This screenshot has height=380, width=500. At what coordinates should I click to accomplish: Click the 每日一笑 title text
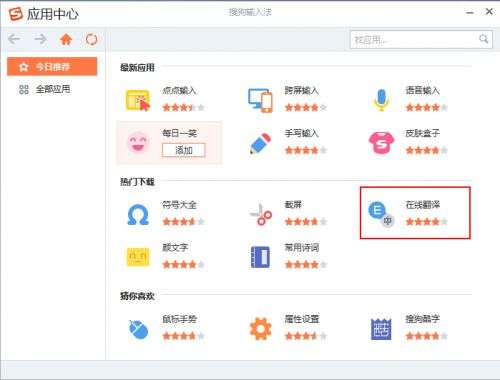click(179, 134)
